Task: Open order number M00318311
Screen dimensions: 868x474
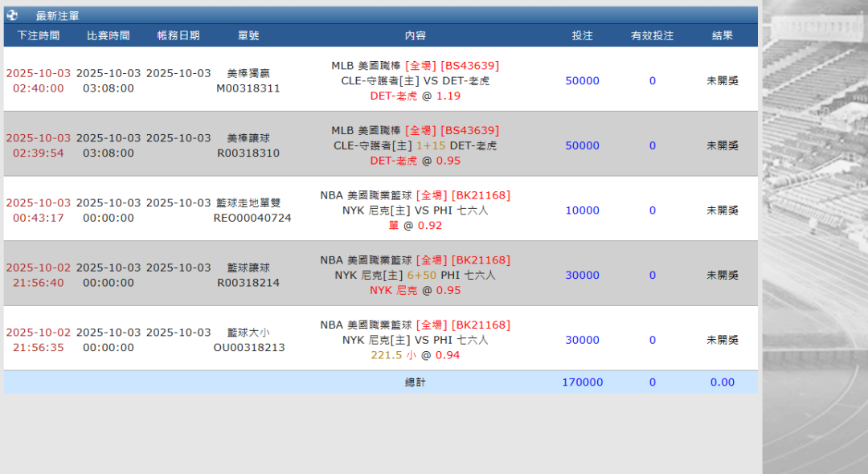Action: (248, 88)
